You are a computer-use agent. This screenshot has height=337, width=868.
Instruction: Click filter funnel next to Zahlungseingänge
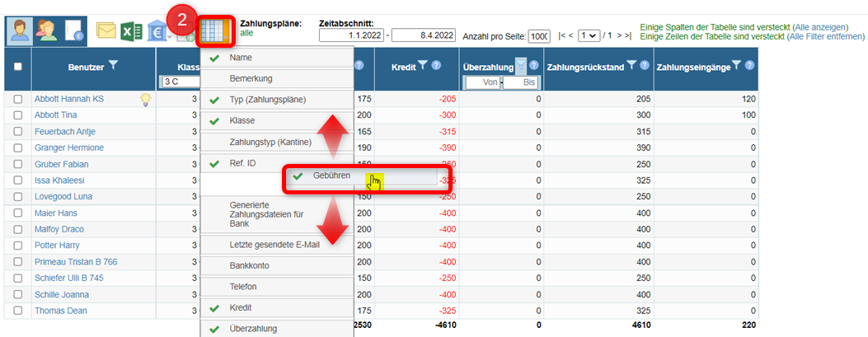[737, 65]
